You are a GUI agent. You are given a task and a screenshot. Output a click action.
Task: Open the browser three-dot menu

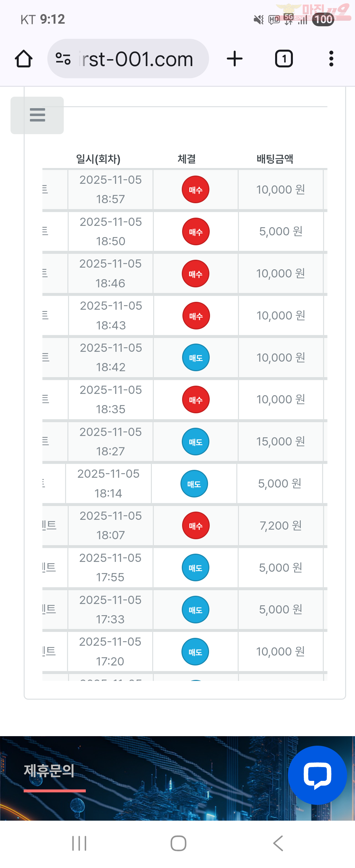(331, 59)
